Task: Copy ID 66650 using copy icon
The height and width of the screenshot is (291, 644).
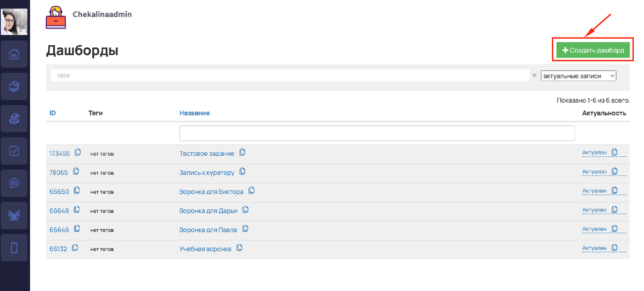Action: (77, 191)
